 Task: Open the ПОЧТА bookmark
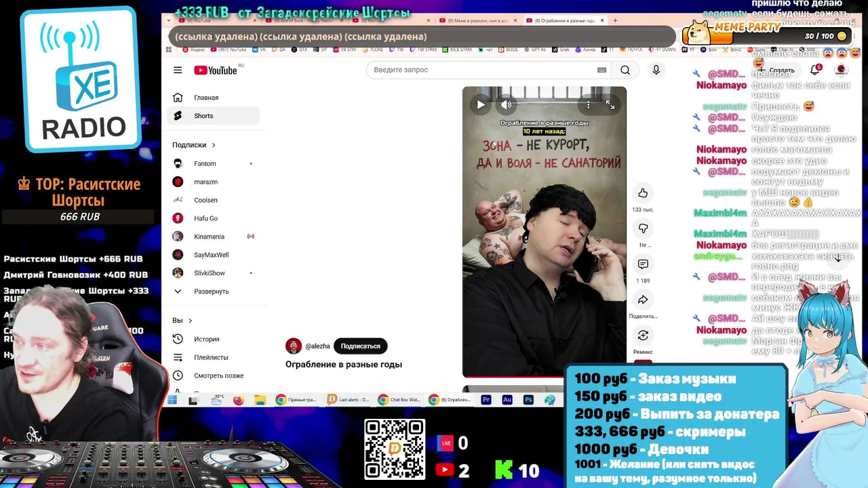pos(631,49)
